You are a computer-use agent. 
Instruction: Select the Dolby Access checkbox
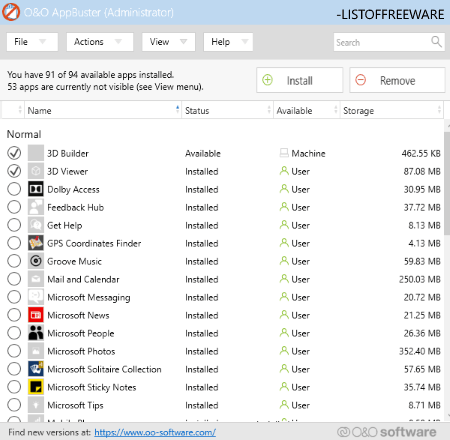coord(14,189)
